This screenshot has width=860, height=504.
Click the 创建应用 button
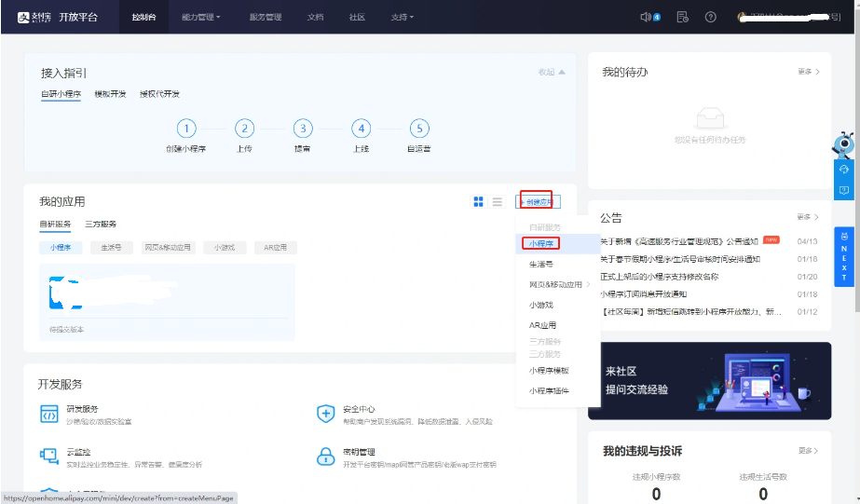tap(538, 202)
